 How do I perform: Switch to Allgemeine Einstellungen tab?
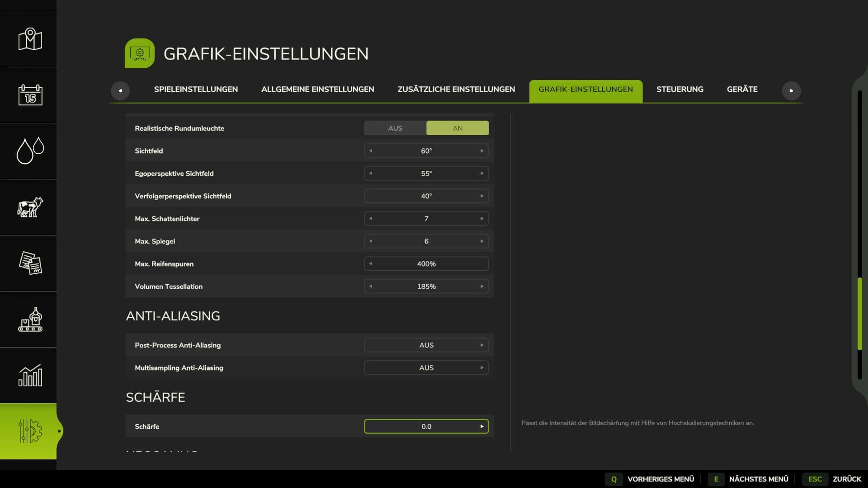click(317, 89)
